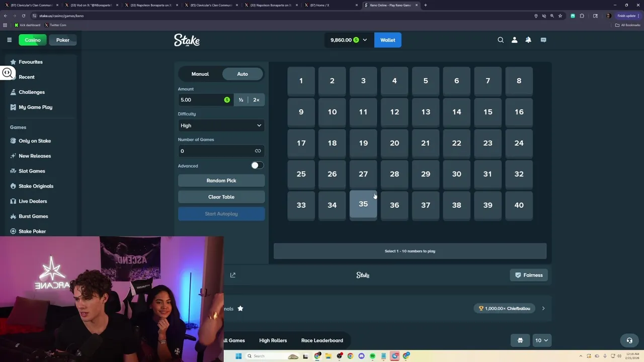Open Spotify from the taskbar
This screenshot has height=362, width=644.
[x=372, y=356]
